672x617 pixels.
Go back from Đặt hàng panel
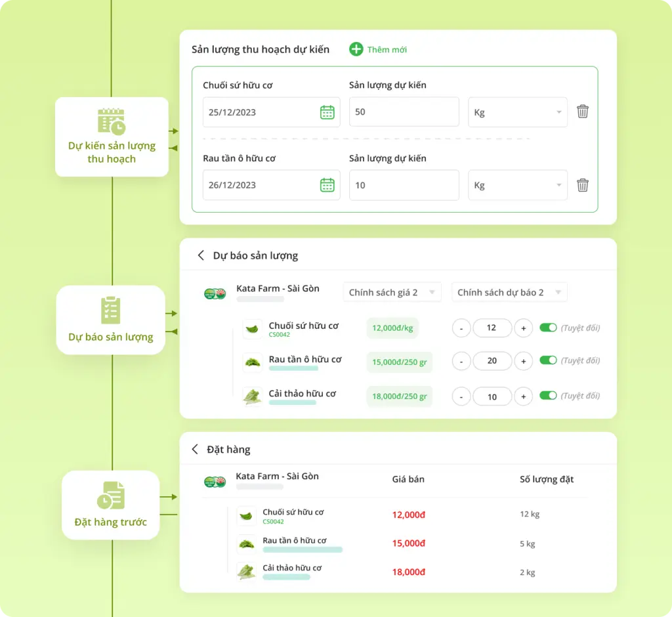[195, 450]
